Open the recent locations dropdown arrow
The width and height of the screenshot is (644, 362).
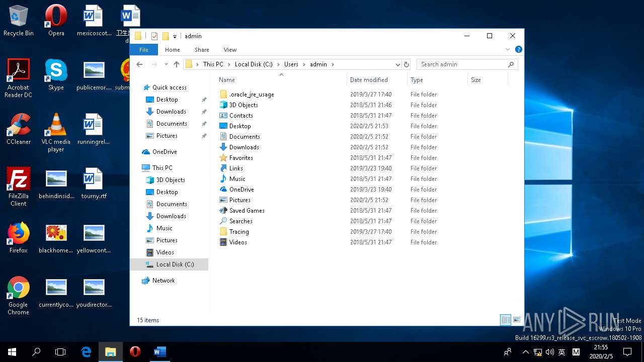(x=166, y=64)
